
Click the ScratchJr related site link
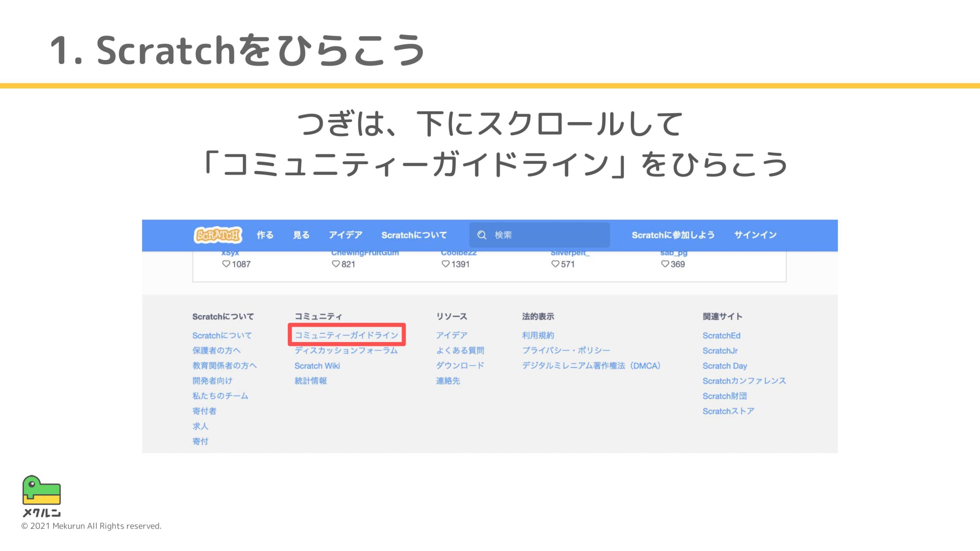pyautogui.click(x=720, y=350)
